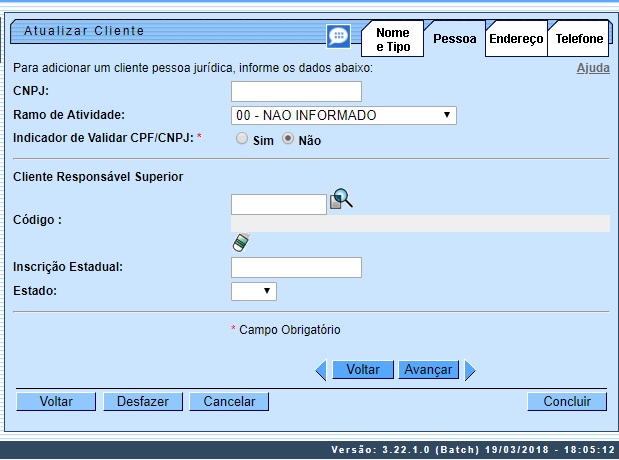Click the Desfazer button

(143, 401)
